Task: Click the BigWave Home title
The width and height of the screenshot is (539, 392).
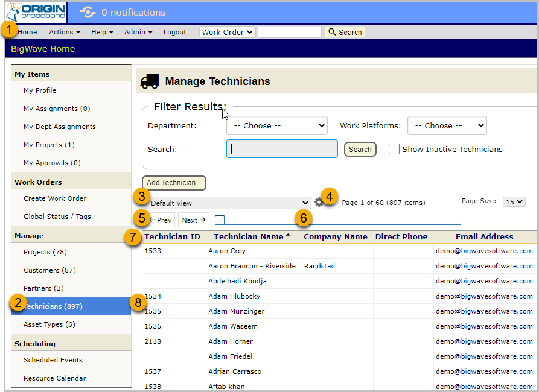Action: click(x=43, y=49)
